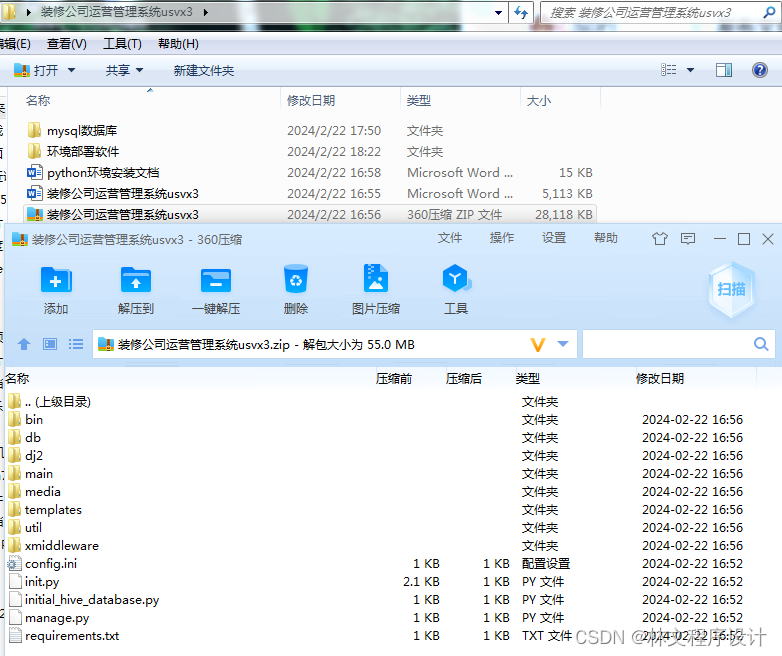Click the 打开 button in Explorer toolbar
This screenshot has height=656, width=782.
36,70
